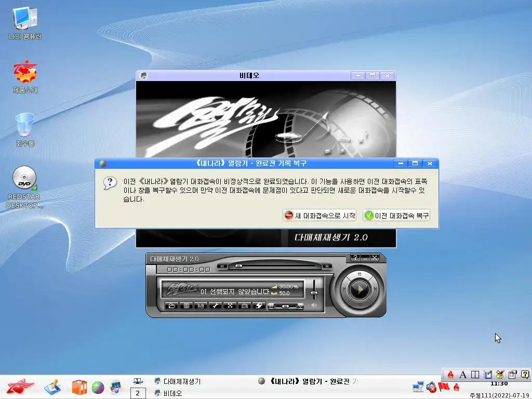Maximize the 《내나라》 열람기 dialog
The width and height of the screenshot is (532, 399).
pos(415,163)
